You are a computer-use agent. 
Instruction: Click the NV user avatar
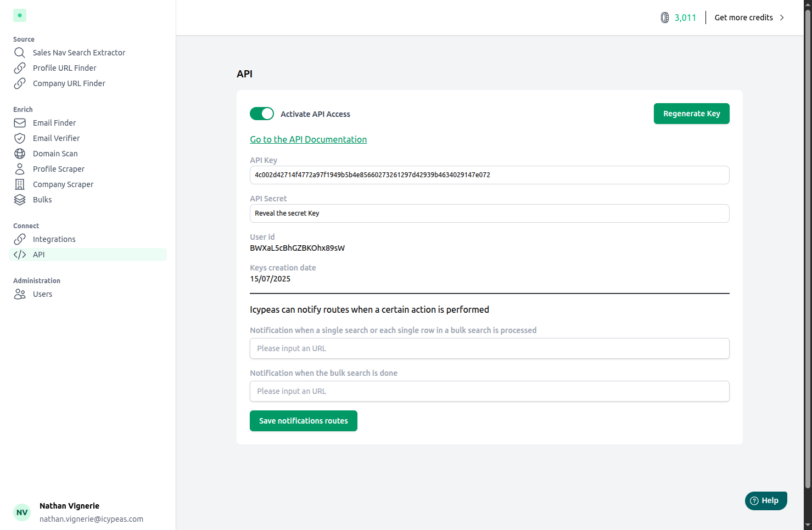pos(22,512)
